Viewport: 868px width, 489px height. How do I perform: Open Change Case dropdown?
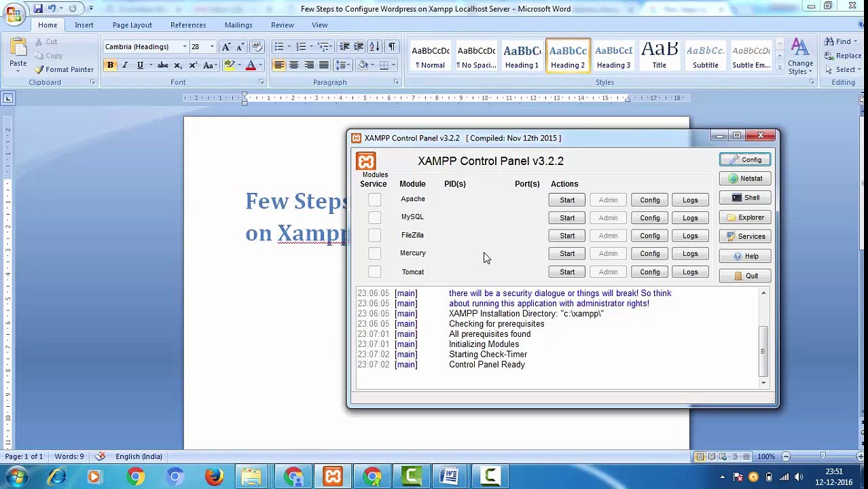(210, 65)
